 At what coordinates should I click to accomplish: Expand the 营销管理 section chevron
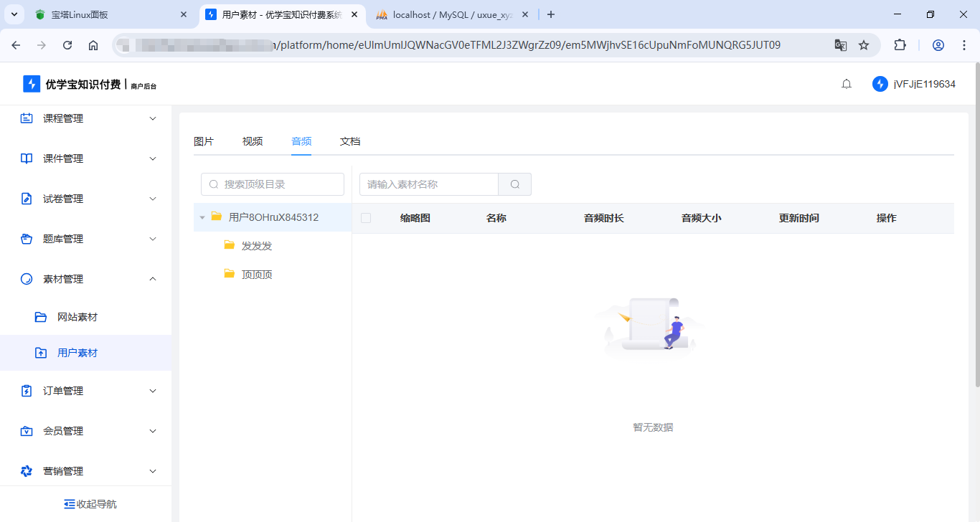coord(152,471)
